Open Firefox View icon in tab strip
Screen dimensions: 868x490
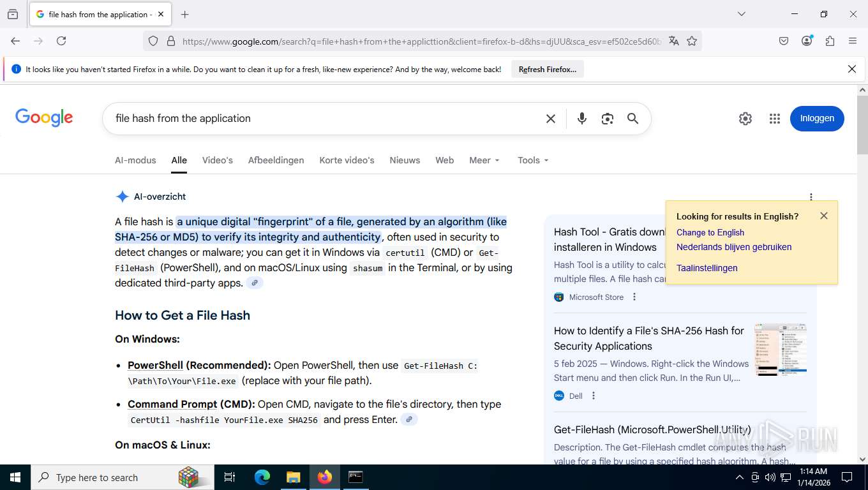click(13, 14)
